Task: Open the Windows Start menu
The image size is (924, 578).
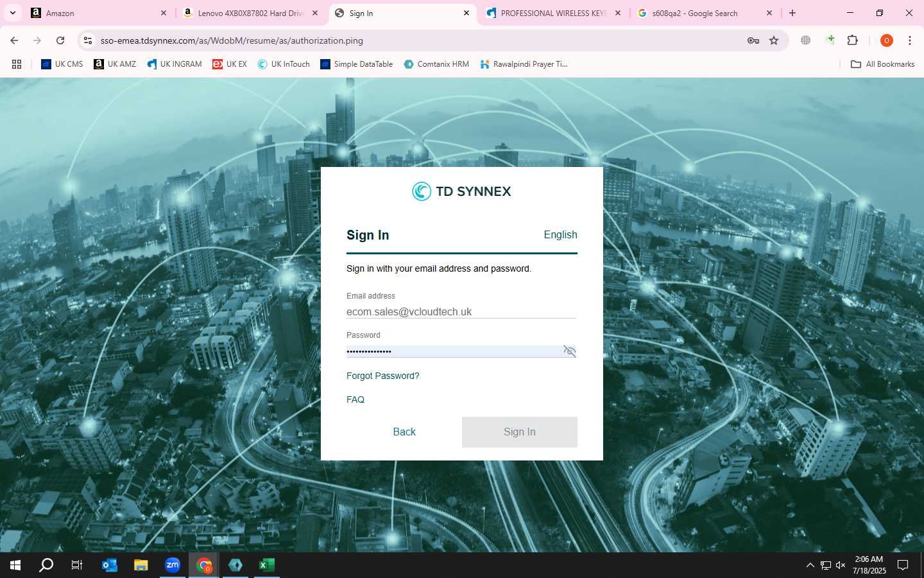Action: (15, 565)
